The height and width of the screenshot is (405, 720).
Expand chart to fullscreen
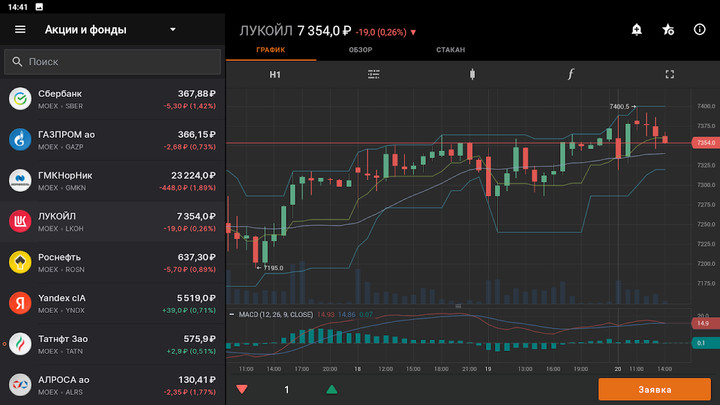[669, 74]
